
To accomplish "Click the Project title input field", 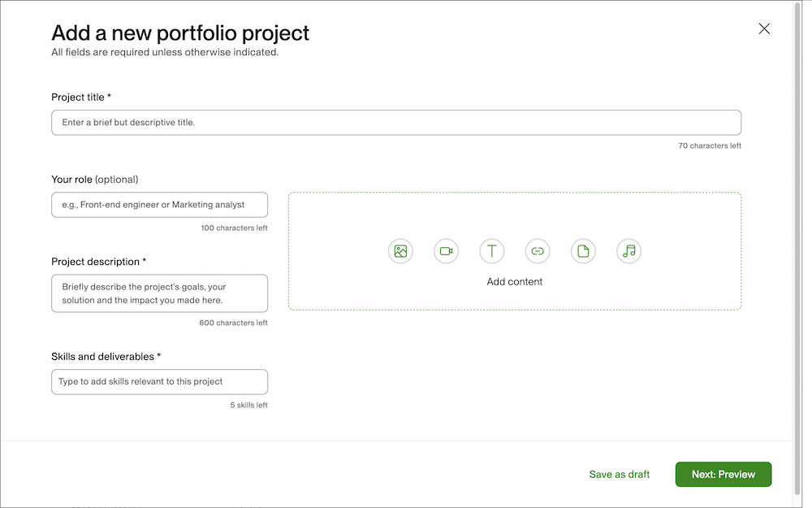I will (395, 122).
